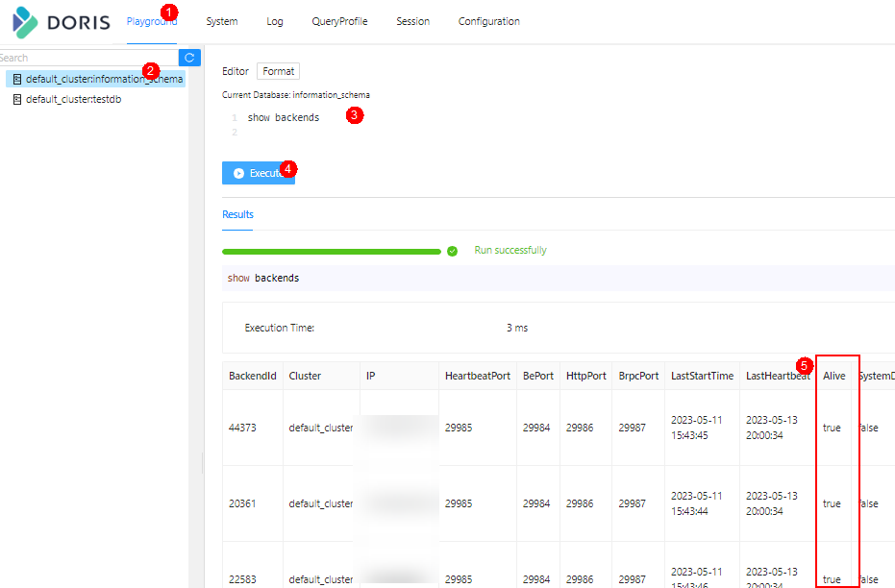The height and width of the screenshot is (588, 895).
Task: Click the Alive column header
Action: click(834, 376)
